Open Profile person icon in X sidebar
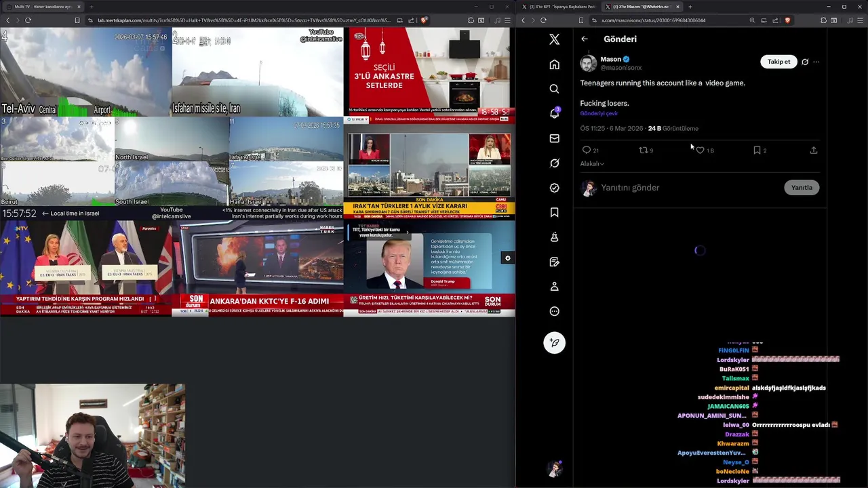 (x=554, y=287)
